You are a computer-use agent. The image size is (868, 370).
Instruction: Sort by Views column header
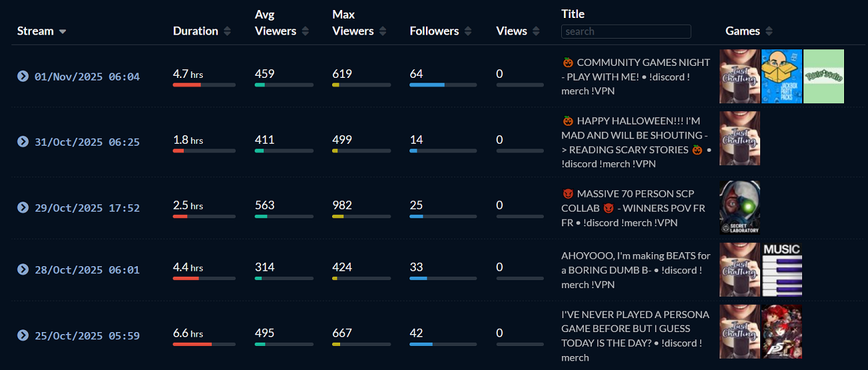click(x=517, y=31)
